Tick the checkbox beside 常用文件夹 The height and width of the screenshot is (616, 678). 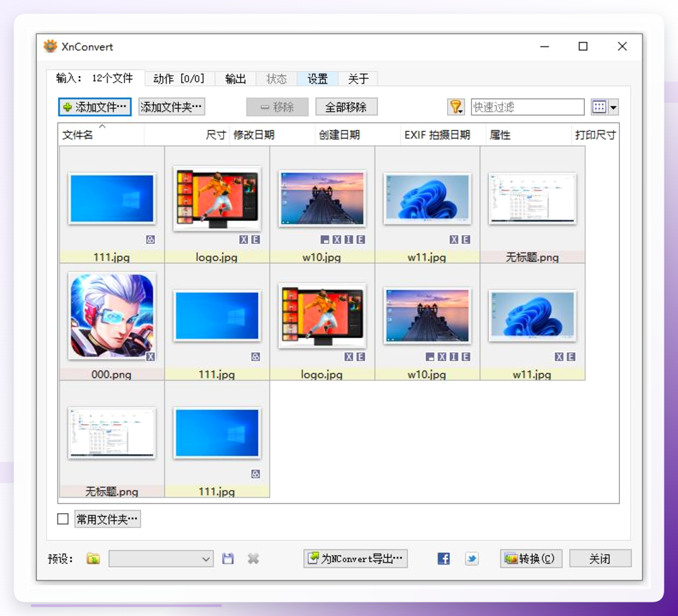click(63, 519)
